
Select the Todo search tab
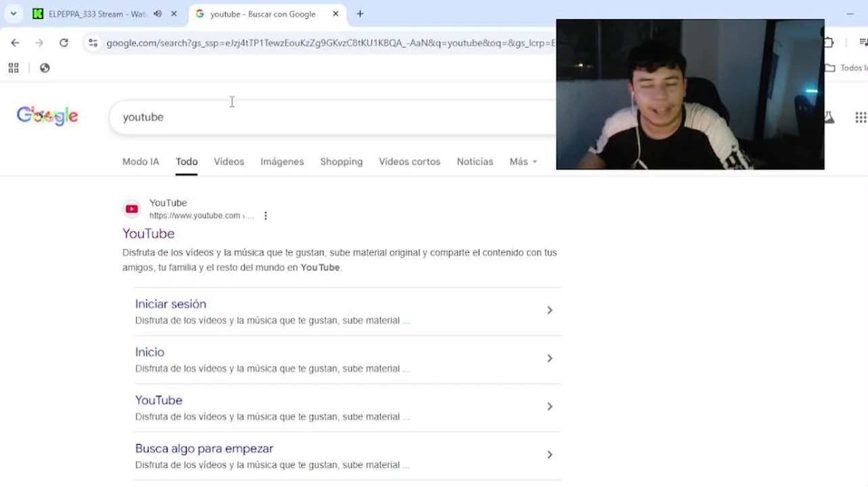(187, 162)
